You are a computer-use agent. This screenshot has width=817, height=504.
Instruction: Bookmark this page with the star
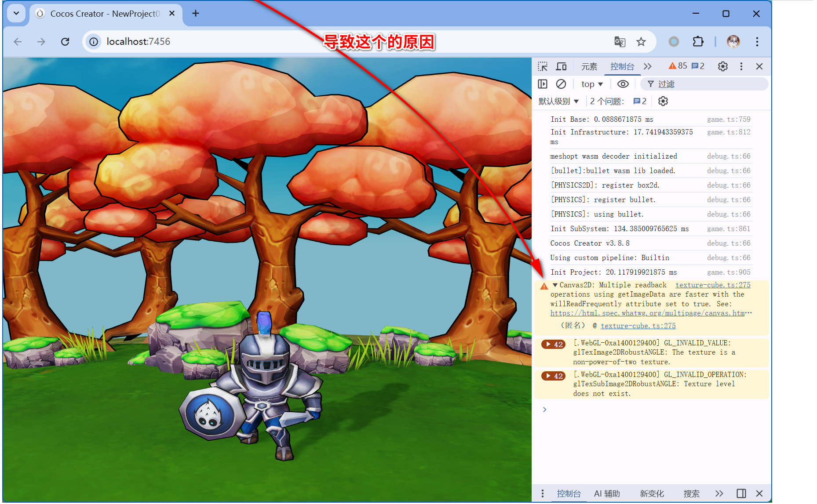click(x=641, y=42)
